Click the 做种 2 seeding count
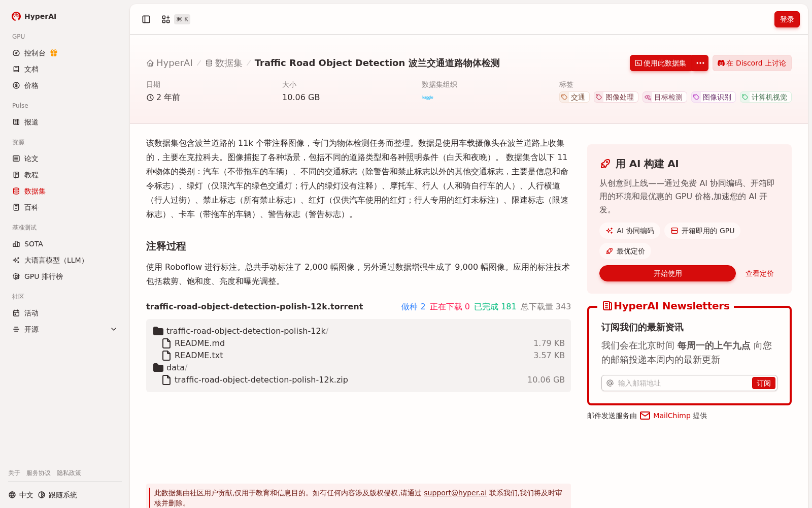The image size is (812, 508). tap(413, 306)
